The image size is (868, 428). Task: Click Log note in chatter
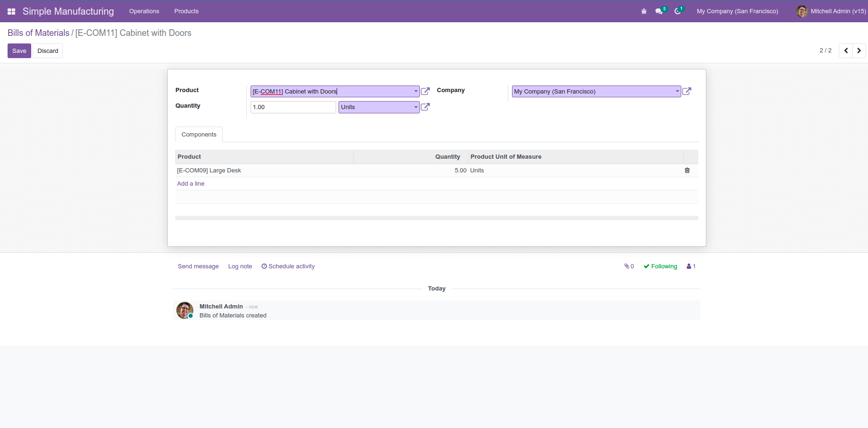click(x=240, y=266)
